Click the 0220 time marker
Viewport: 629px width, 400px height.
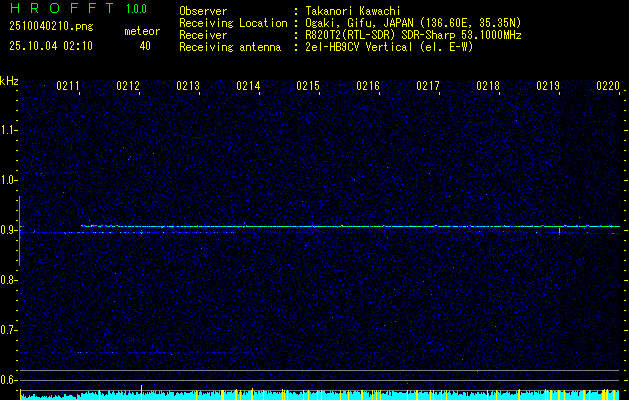click(x=608, y=86)
